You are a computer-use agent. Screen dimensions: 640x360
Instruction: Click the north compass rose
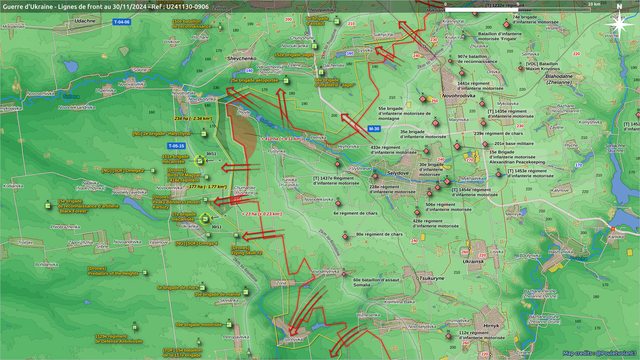click(619, 24)
